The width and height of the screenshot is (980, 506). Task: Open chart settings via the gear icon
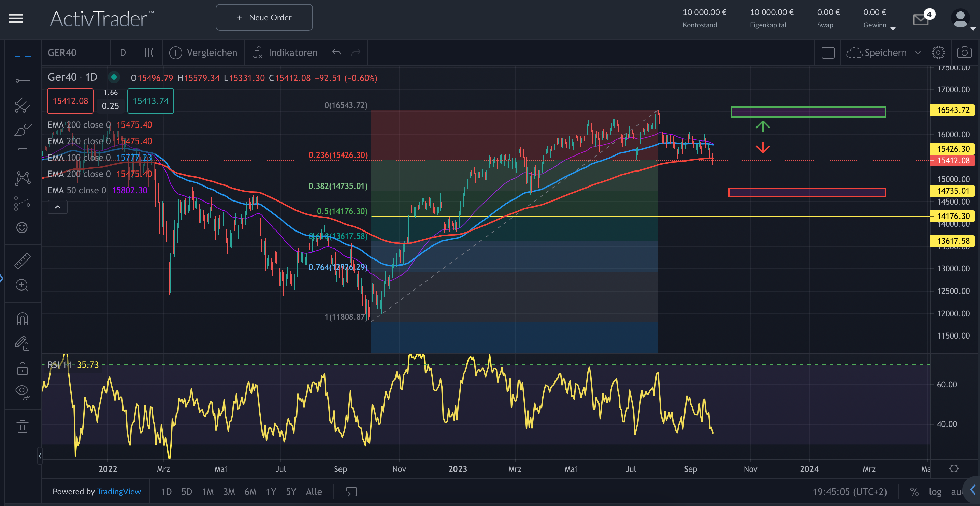pos(938,53)
